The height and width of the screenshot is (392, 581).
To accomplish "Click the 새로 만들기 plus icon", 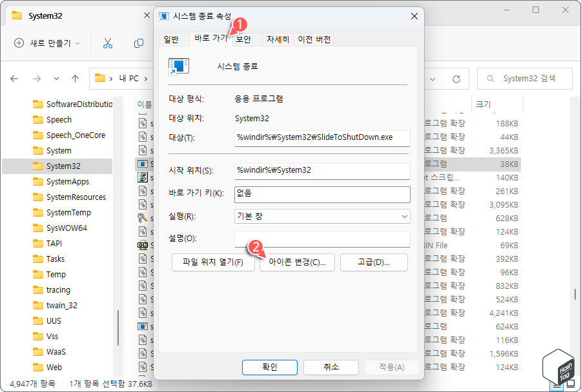I will pyautogui.click(x=18, y=43).
